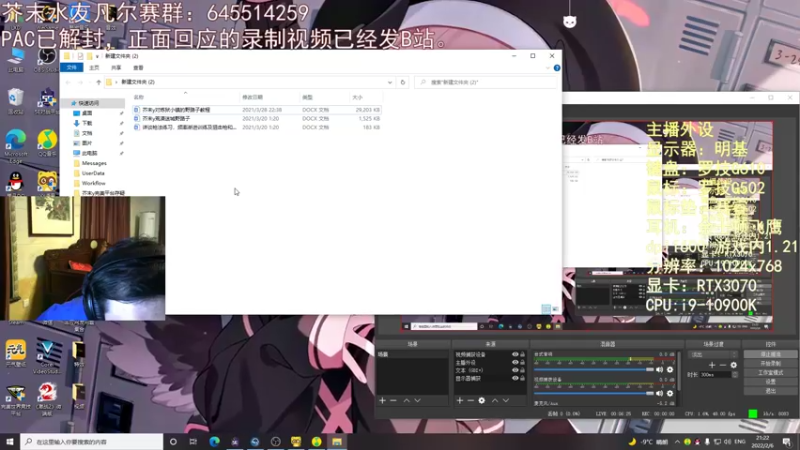800x450 pixels.
Task: Toggle lock on 显示器捕获 source
Action: [522, 378]
